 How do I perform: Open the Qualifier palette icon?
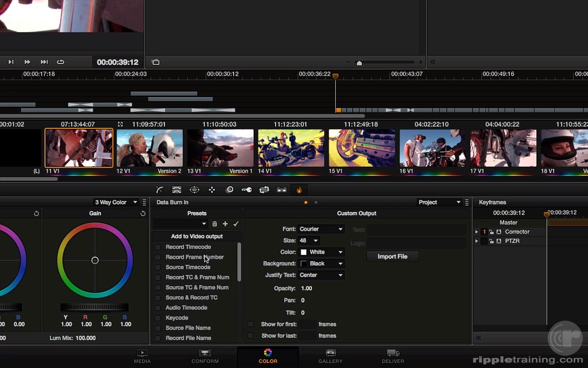[x=177, y=190]
